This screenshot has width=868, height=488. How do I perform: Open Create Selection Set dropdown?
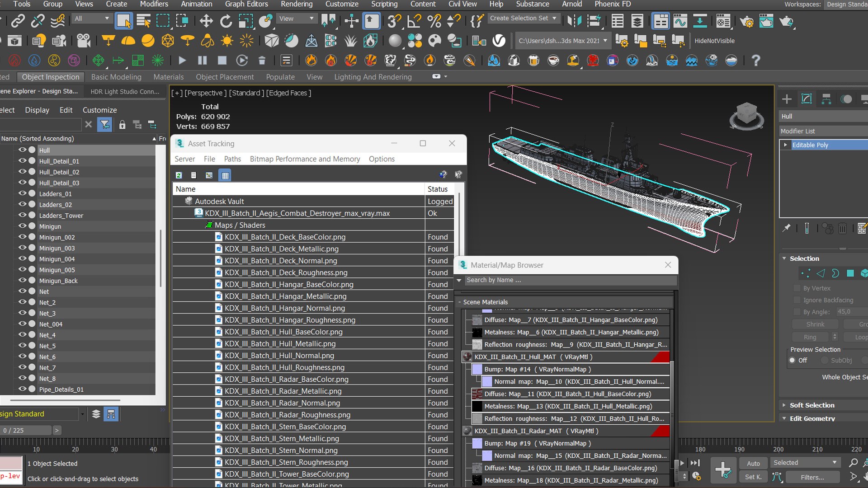[523, 19]
